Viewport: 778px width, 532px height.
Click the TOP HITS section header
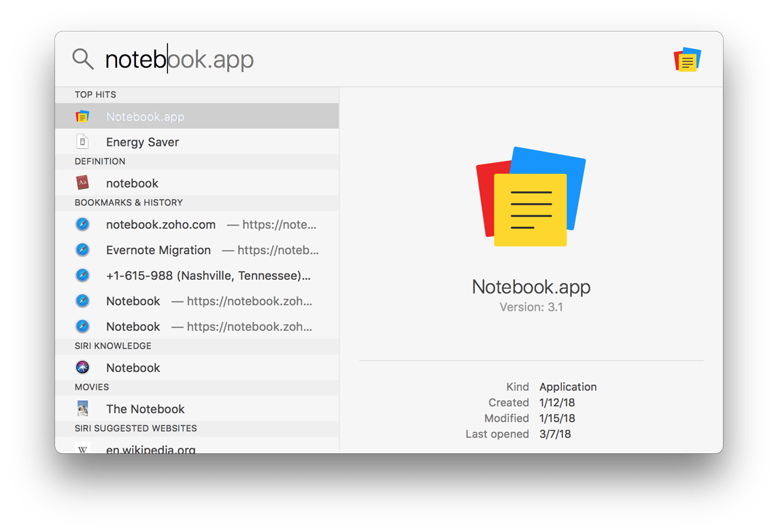coord(95,94)
